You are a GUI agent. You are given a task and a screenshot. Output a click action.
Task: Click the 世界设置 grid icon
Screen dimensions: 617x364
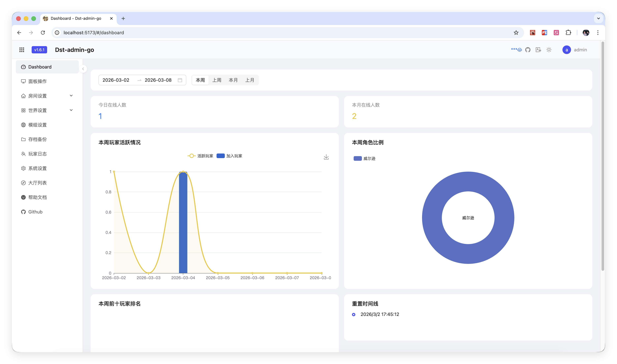(x=23, y=110)
